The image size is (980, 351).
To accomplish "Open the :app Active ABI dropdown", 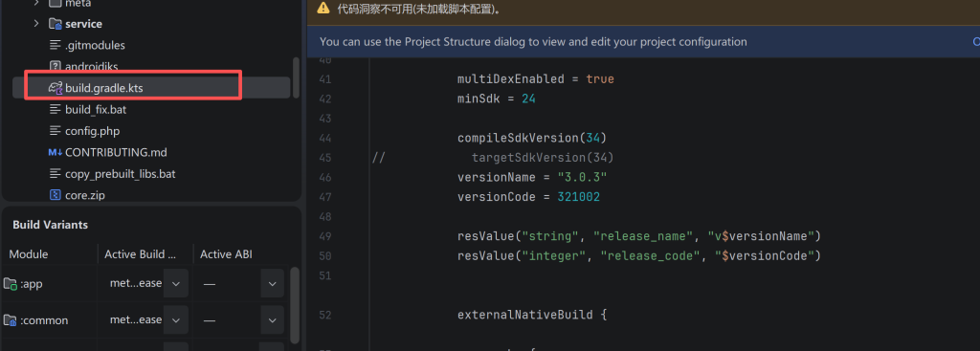I will pos(273,283).
